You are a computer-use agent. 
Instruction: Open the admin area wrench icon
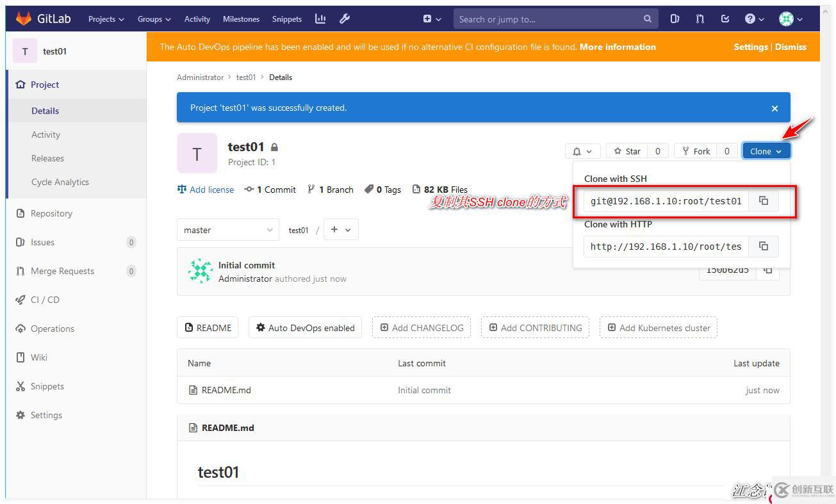tap(345, 19)
